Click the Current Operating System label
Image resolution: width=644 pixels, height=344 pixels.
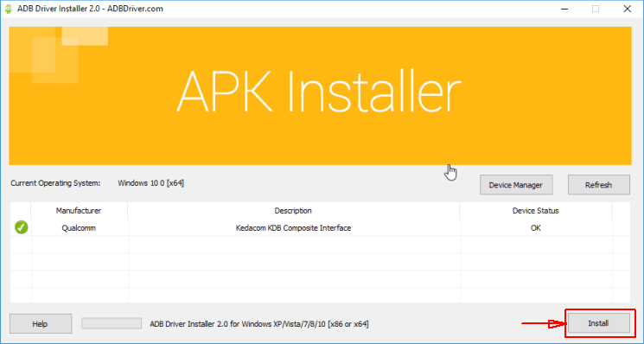pos(55,183)
